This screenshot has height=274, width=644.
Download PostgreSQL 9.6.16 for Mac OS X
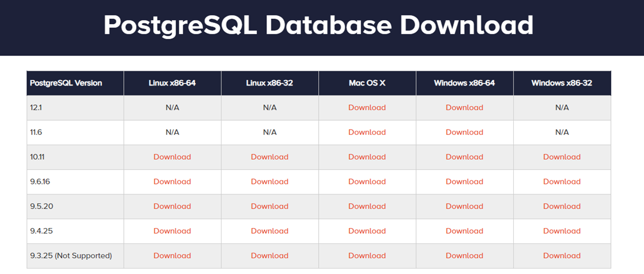coord(367,181)
